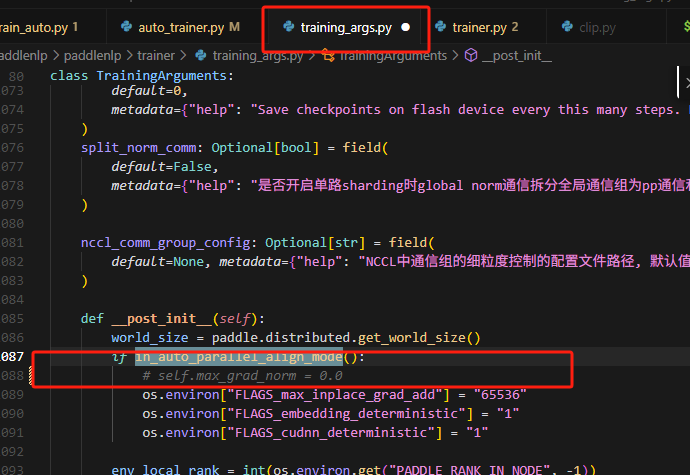Switch to the train_auto.py tab
Viewport: 690px width, 475px height.
pyautogui.click(x=35, y=27)
